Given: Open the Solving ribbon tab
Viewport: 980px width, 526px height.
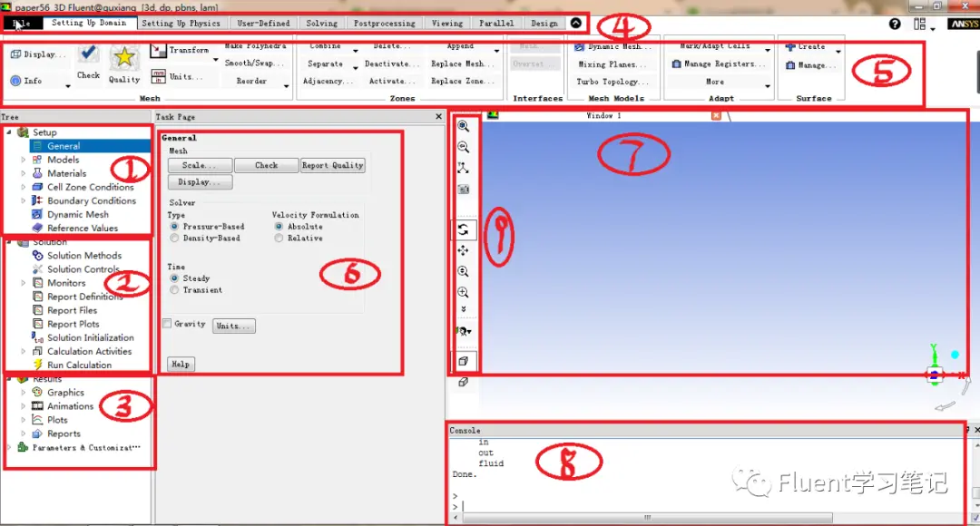Looking at the screenshot, I should click(322, 23).
